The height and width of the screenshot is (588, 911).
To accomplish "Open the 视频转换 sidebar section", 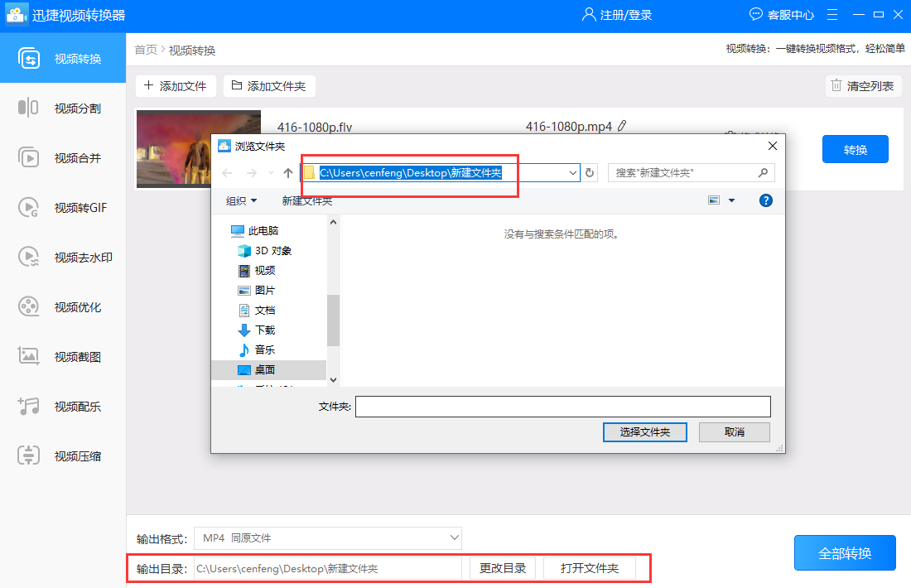I will coord(63,58).
